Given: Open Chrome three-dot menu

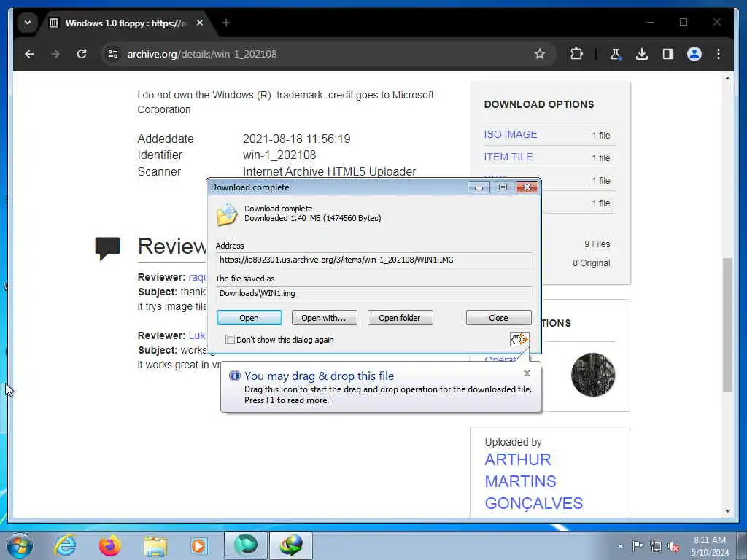Looking at the screenshot, I should (719, 54).
